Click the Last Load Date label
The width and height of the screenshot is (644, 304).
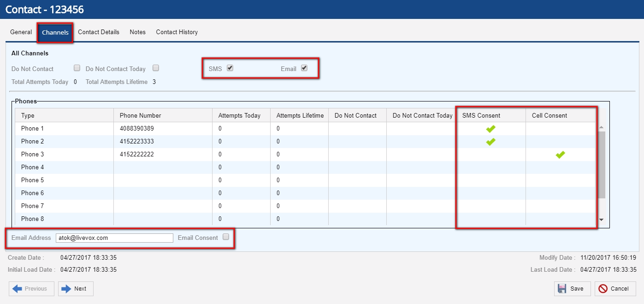coord(552,270)
